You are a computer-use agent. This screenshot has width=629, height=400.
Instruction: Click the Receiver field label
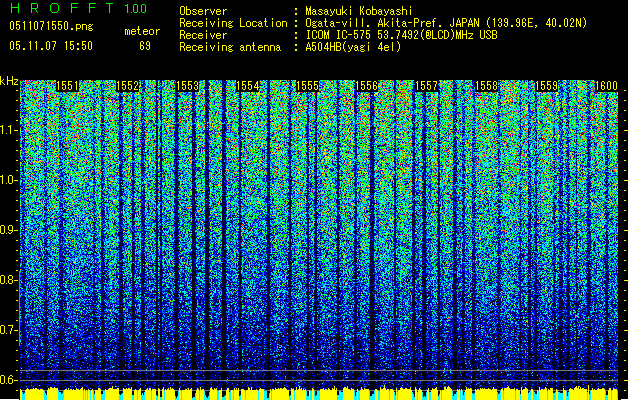point(203,35)
